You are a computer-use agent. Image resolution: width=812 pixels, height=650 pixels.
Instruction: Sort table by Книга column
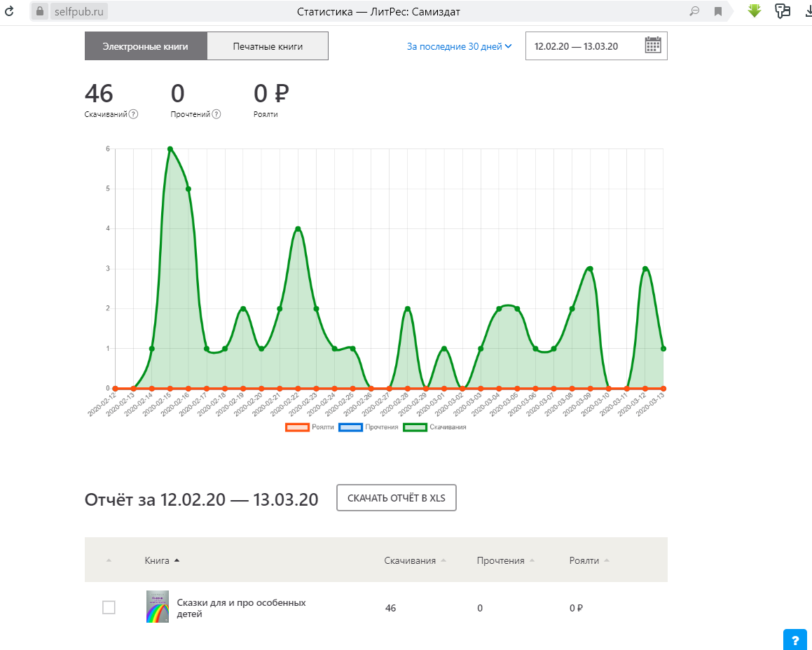point(162,560)
